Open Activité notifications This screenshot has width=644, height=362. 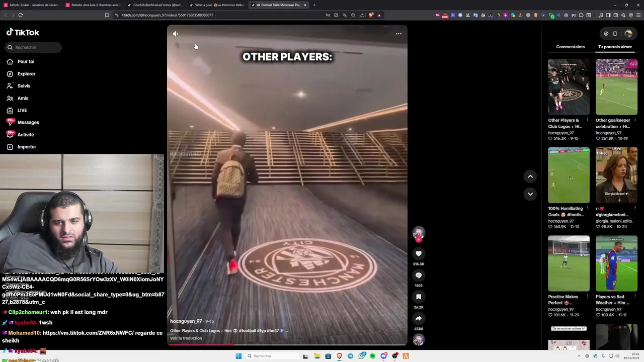pos(21,135)
